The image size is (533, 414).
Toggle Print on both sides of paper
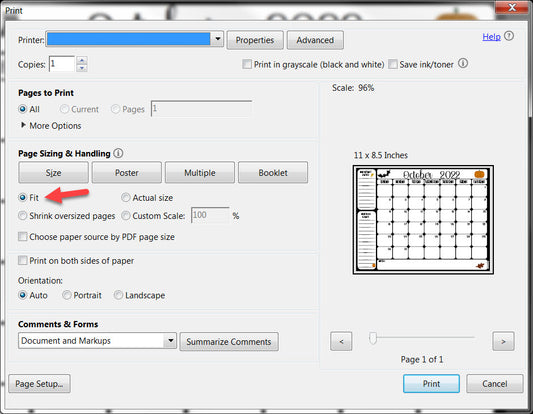[22, 260]
